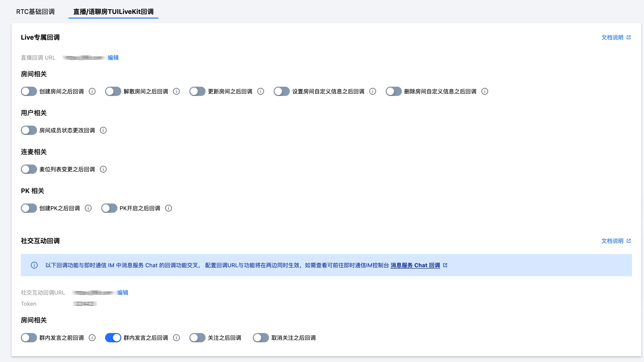This screenshot has width=644, height=362.
Task: Click info icon beside 更新房间之后回调
Action: coord(261,91)
